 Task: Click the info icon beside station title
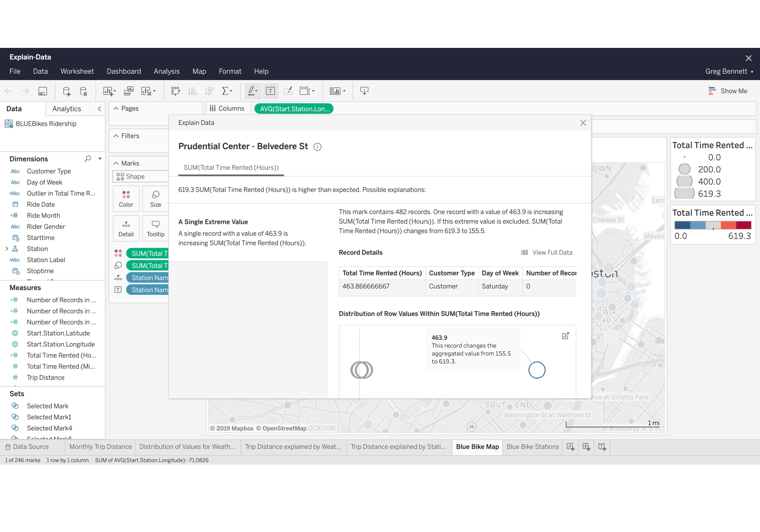click(x=317, y=147)
